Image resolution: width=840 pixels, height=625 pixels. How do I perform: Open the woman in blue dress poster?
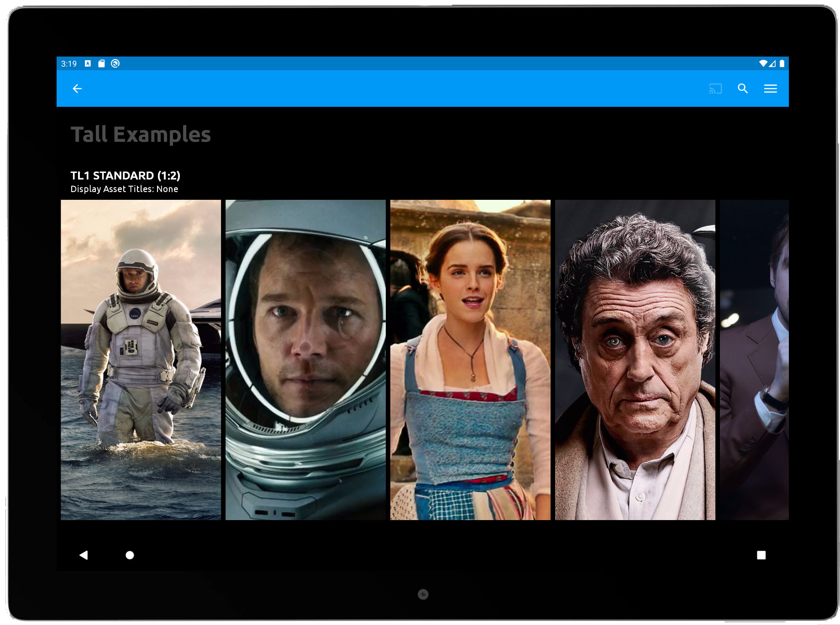(x=470, y=359)
